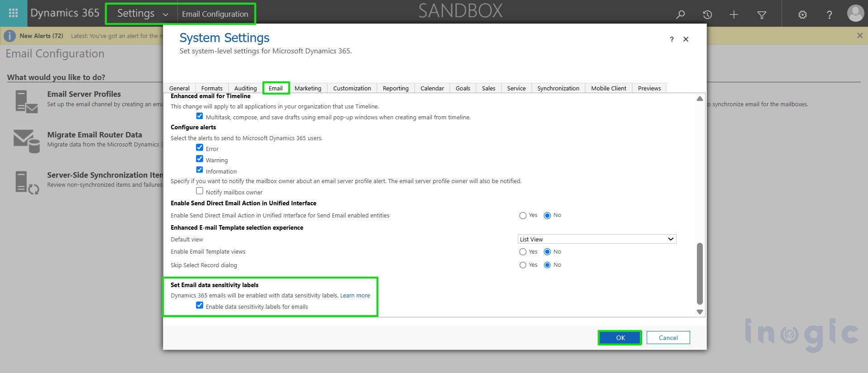The width and height of the screenshot is (868, 373).
Task: Open the Migrate Email Router Data link
Action: point(95,135)
